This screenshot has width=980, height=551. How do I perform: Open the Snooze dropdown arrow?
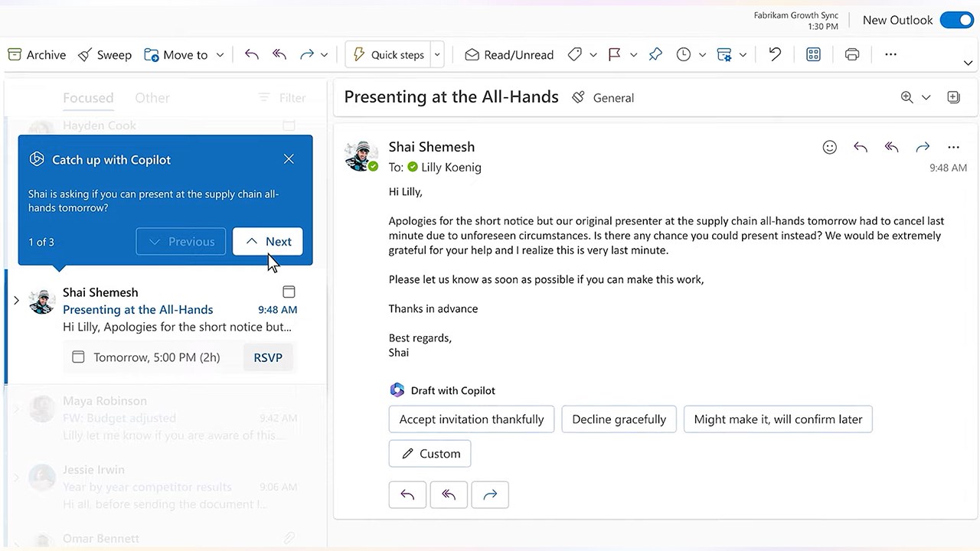click(702, 54)
